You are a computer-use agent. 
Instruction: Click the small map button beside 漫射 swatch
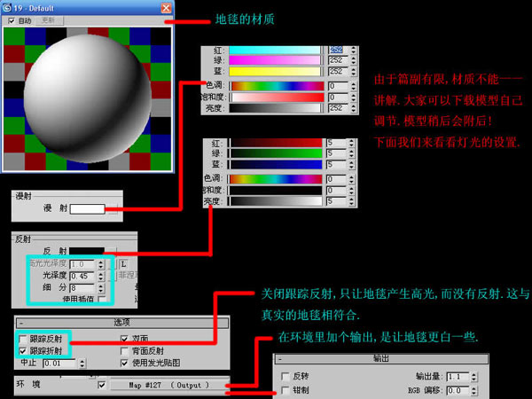[x=112, y=208]
